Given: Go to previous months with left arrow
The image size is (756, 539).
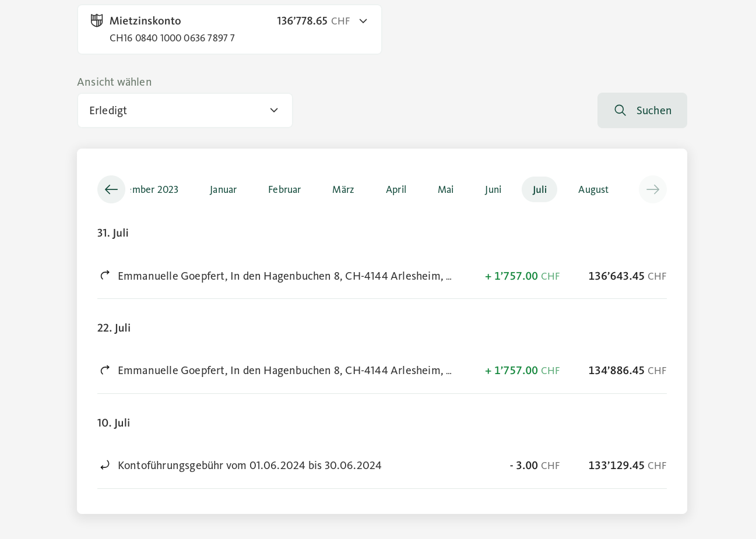Looking at the screenshot, I should click(x=111, y=189).
